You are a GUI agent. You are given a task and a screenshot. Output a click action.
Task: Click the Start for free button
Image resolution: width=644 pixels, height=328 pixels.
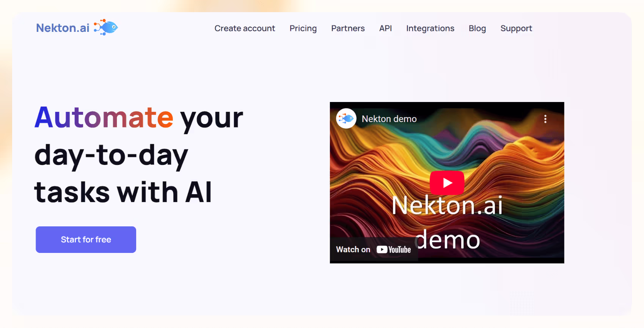86,240
